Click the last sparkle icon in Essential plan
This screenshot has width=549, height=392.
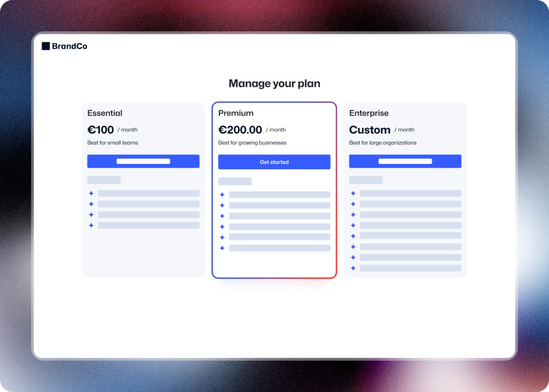(x=91, y=226)
